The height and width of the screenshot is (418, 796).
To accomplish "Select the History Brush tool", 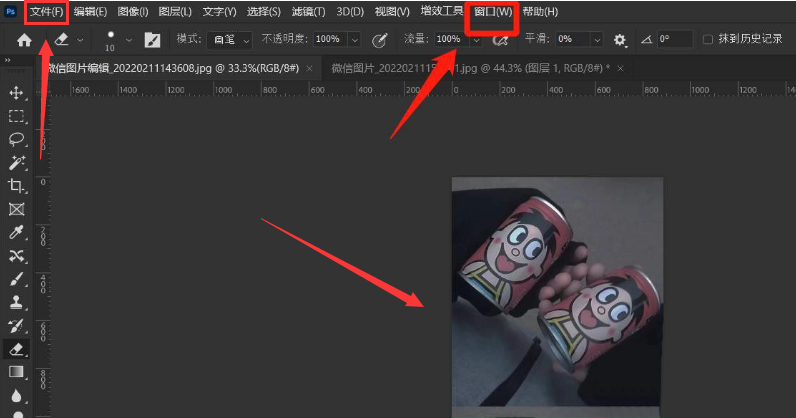I will pyautogui.click(x=16, y=326).
